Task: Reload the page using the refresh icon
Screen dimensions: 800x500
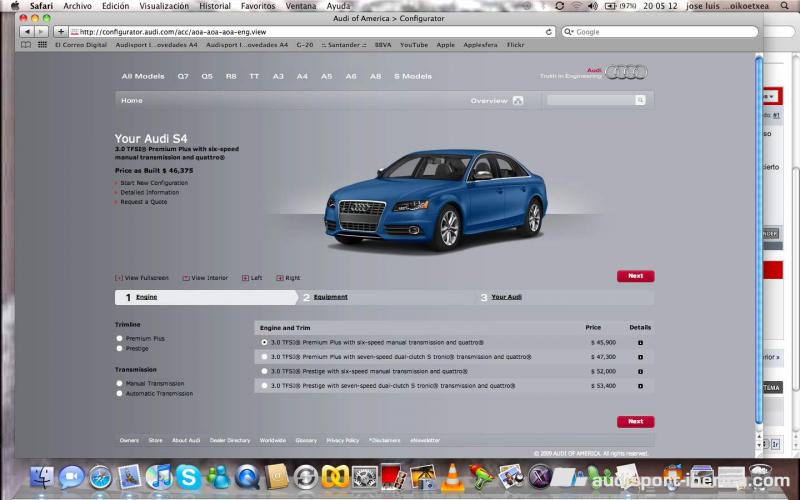Action: 549,32
